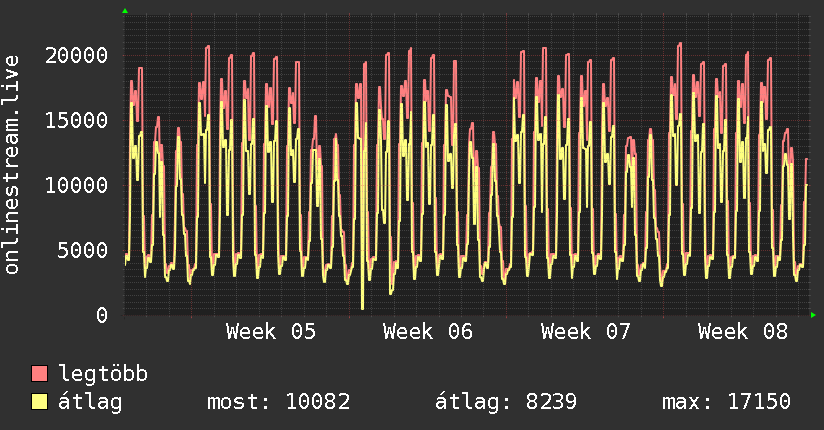824x430 pixels.
Task: Click the yellow átlag legend swatch
Action: coord(39,402)
